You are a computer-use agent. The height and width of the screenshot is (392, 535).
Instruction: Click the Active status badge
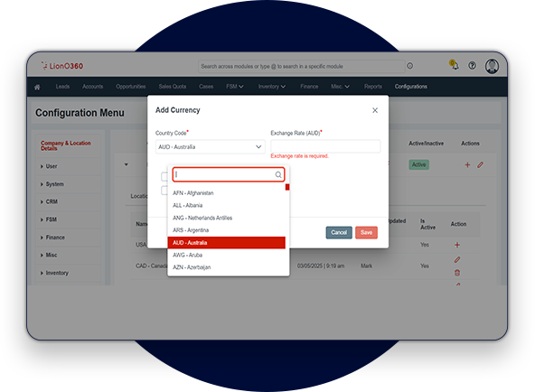click(x=419, y=164)
